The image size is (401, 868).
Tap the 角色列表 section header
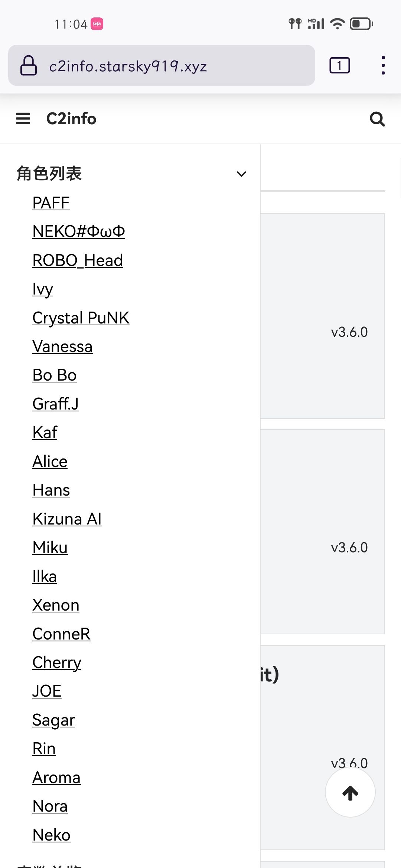49,174
